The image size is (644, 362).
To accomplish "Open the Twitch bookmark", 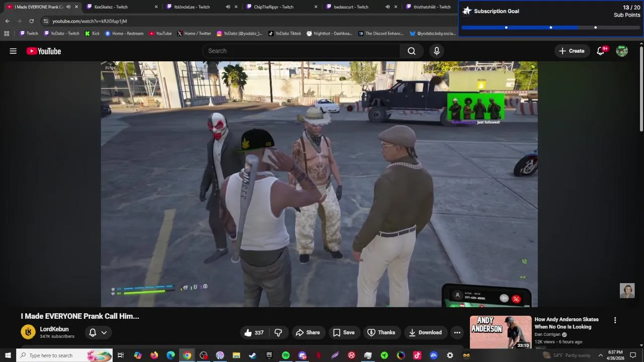I will point(29,34).
